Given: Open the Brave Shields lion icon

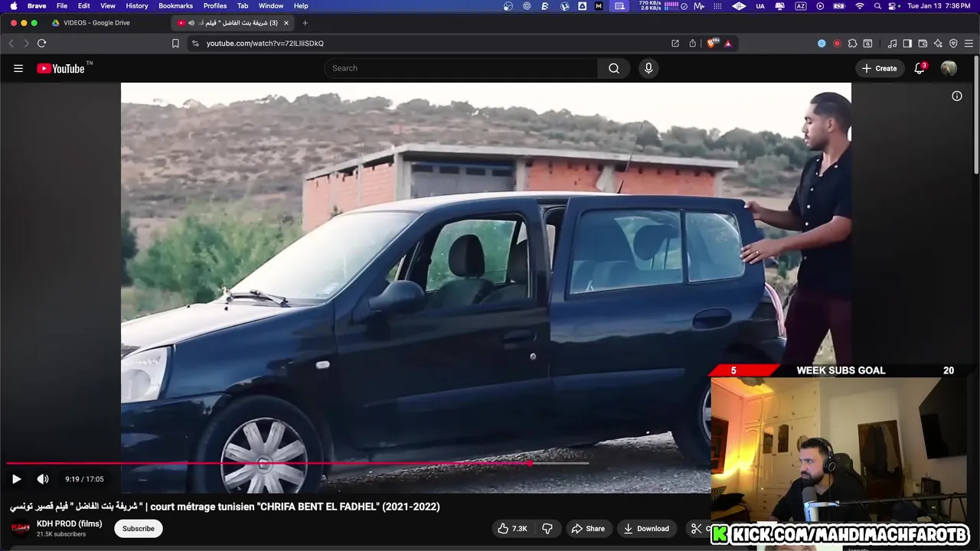Looking at the screenshot, I should click(713, 44).
